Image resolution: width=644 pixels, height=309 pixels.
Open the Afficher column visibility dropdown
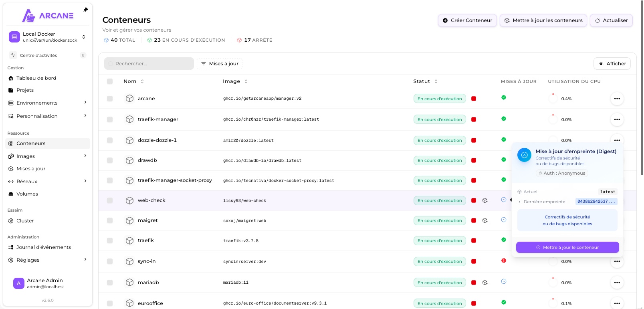pyautogui.click(x=612, y=64)
